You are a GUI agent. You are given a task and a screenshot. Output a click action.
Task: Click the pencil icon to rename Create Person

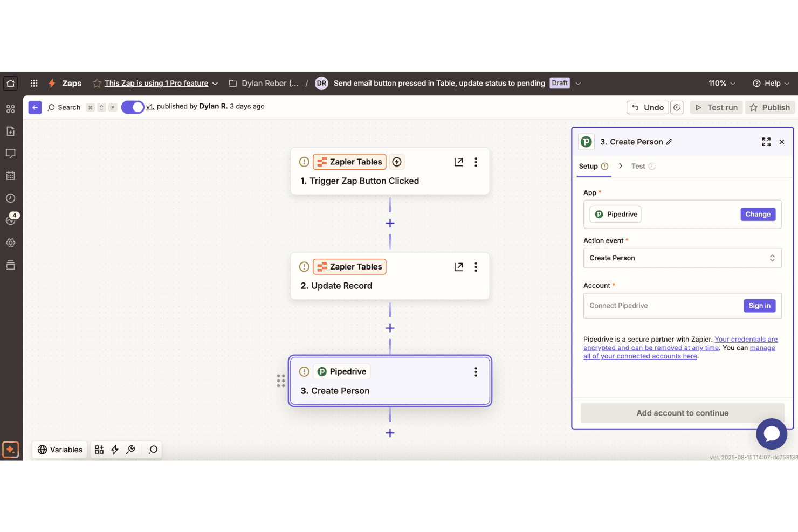pos(669,142)
